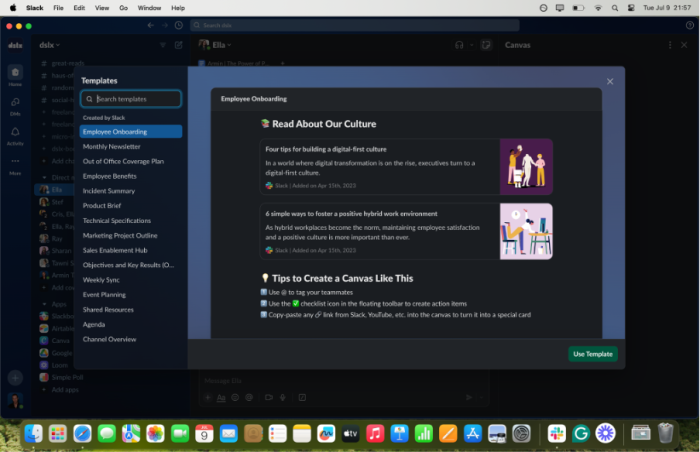Open Grammarly from the Dock
Image resolution: width=700 pixels, height=452 pixels.
tap(581, 433)
